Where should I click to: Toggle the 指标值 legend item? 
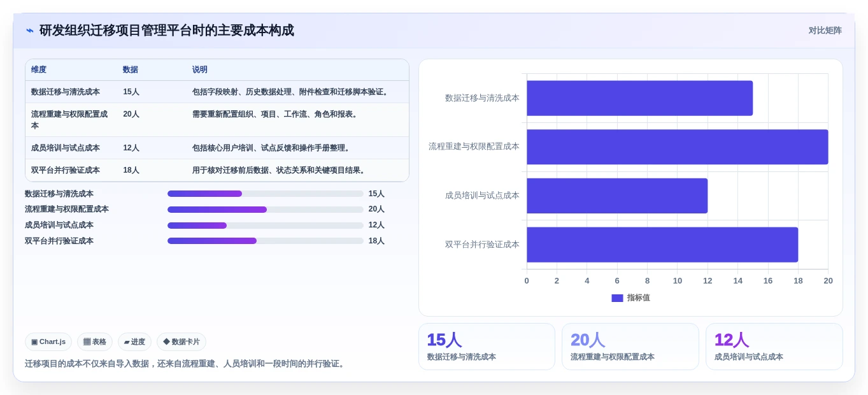click(x=630, y=298)
